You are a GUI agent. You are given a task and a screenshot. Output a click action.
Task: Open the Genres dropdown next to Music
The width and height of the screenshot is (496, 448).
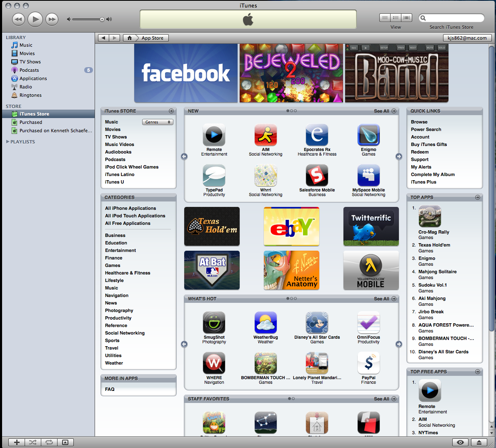[158, 122]
